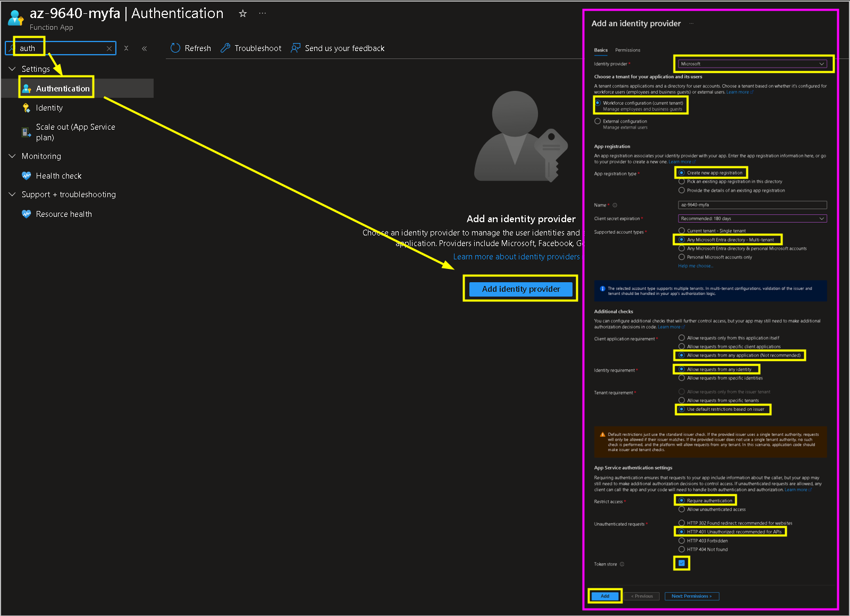Open the Client secret expiration dropdown

pos(753,218)
